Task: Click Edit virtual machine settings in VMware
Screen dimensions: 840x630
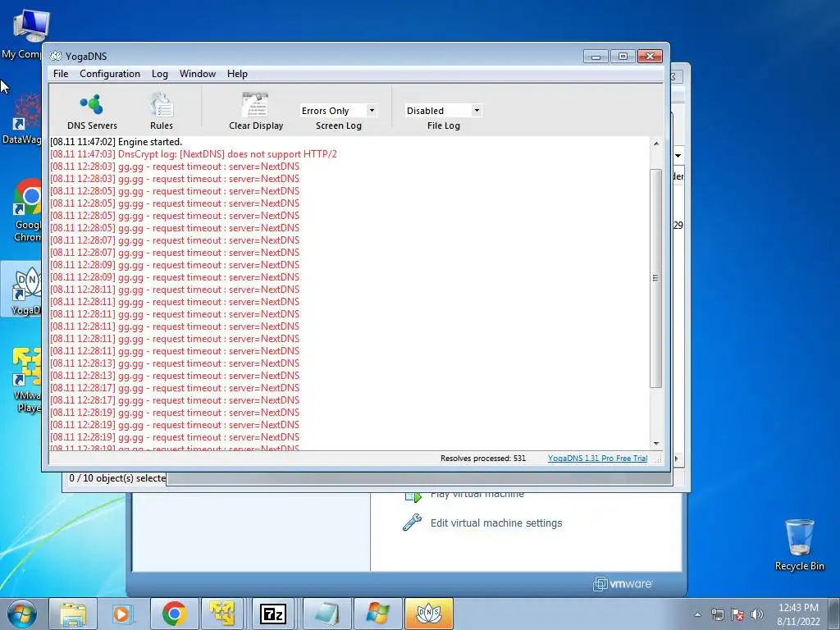Action: point(496,523)
